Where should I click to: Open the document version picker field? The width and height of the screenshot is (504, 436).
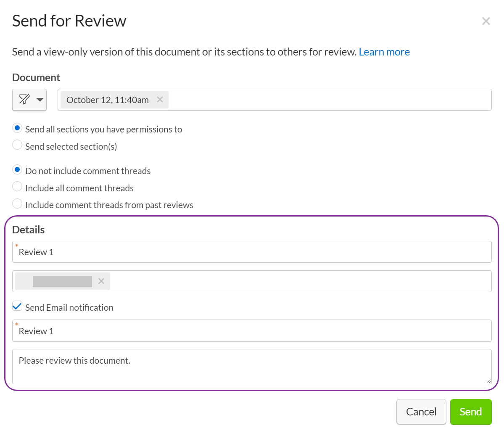pos(294,100)
